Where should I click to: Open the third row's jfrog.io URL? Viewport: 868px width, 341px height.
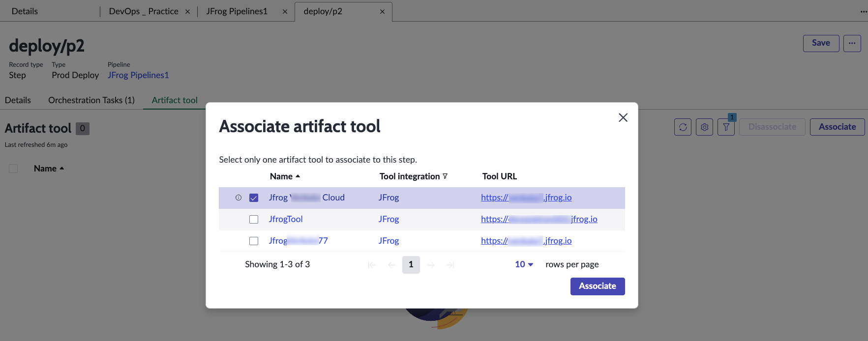(526, 241)
